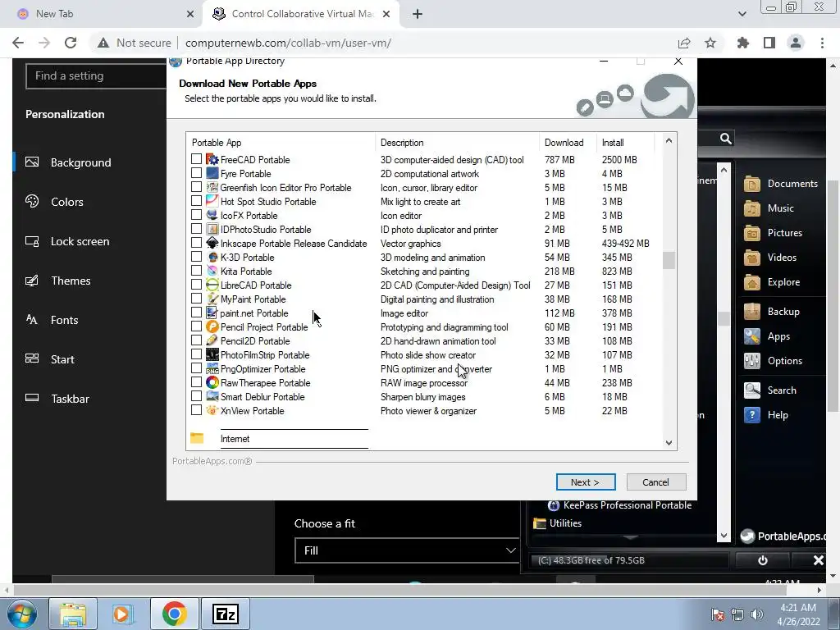Check the FreeCAD Portable checkbox
The image size is (840, 630).
click(197, 159)
